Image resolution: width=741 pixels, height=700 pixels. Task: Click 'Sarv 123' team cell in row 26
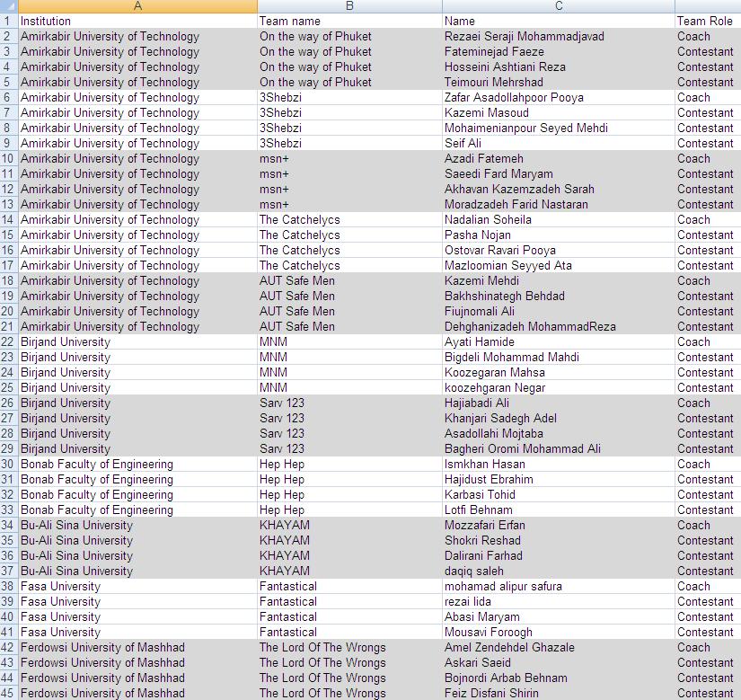click(x=349, y=403)
